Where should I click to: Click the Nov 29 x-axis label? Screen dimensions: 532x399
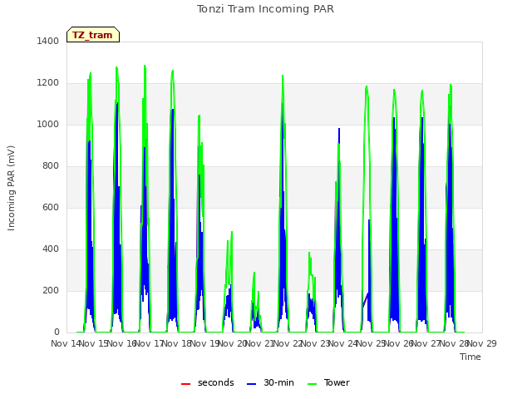(x=482, y=343)
